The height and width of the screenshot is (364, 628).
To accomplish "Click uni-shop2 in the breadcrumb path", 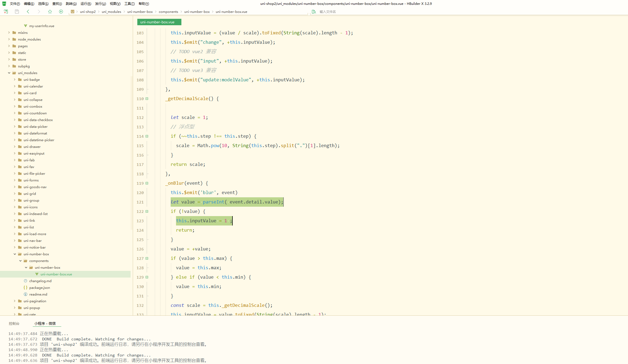I will 88,12.
